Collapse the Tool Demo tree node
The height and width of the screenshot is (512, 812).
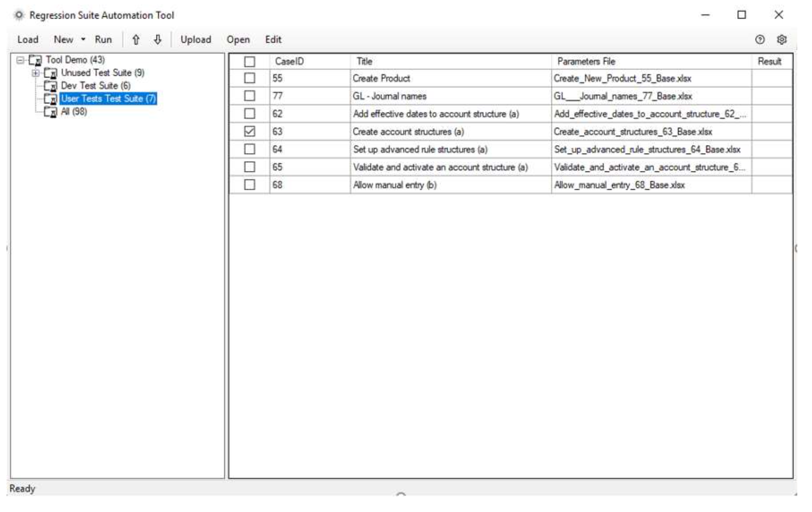[x=20, y=60]
